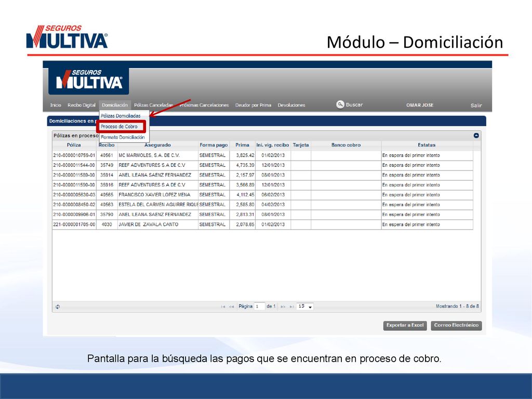Image resolution: width=532 pixels, height=399 pixels.
Task: Sort by the Prima column header
Action: (x=242, y=145)
